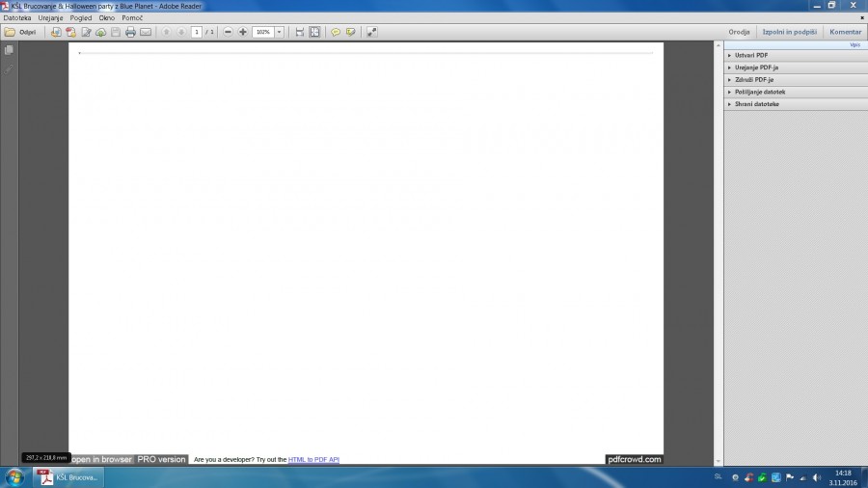Zoom out with the minus icon

pyautogui.click(x=229, y=32)
